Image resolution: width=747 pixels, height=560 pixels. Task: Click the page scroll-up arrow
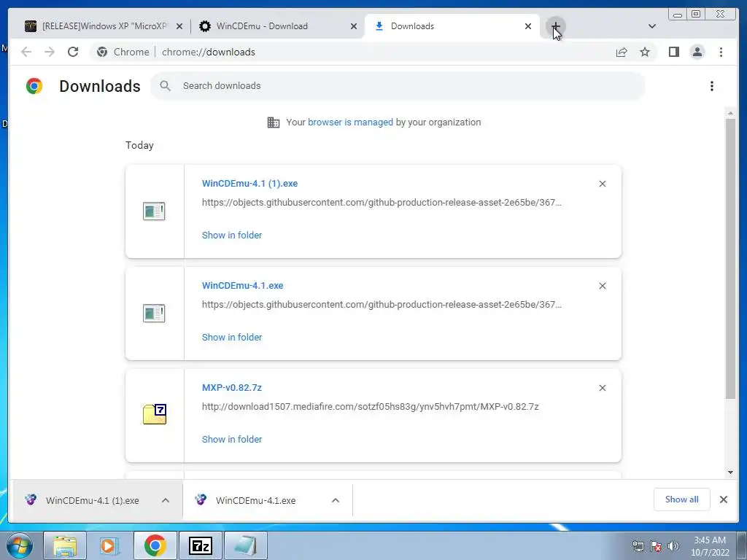point(730,113)
